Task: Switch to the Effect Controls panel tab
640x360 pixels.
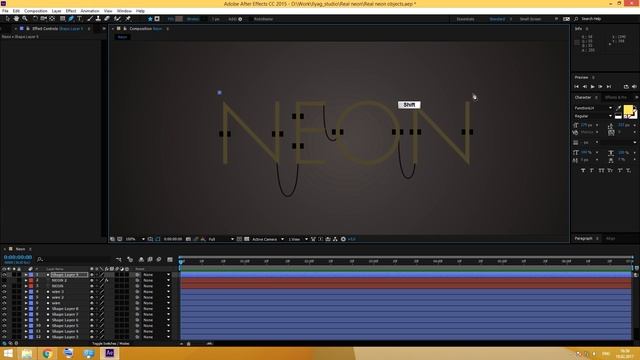Action: tap(57, 29)
